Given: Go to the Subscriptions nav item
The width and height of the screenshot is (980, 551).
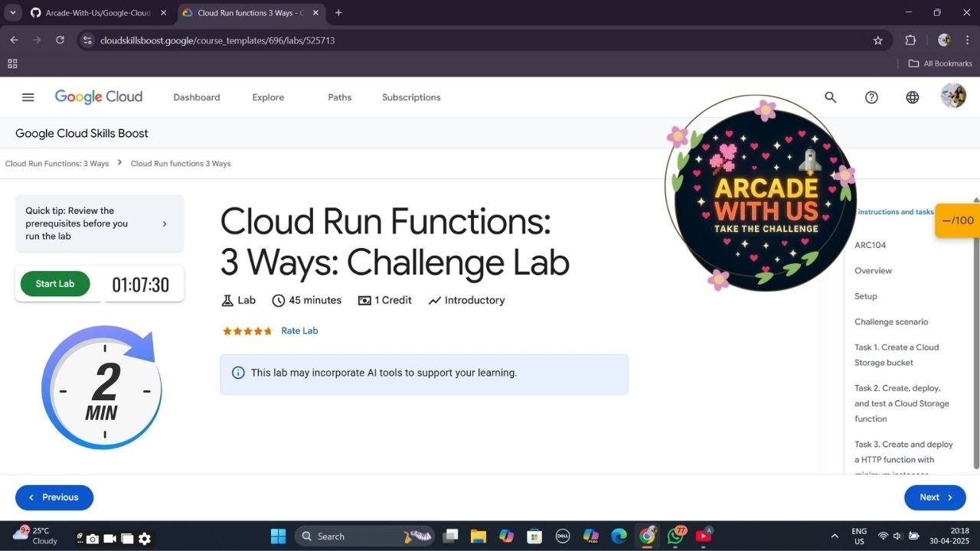Looking at the screenshot, I should tap(411, 97).
